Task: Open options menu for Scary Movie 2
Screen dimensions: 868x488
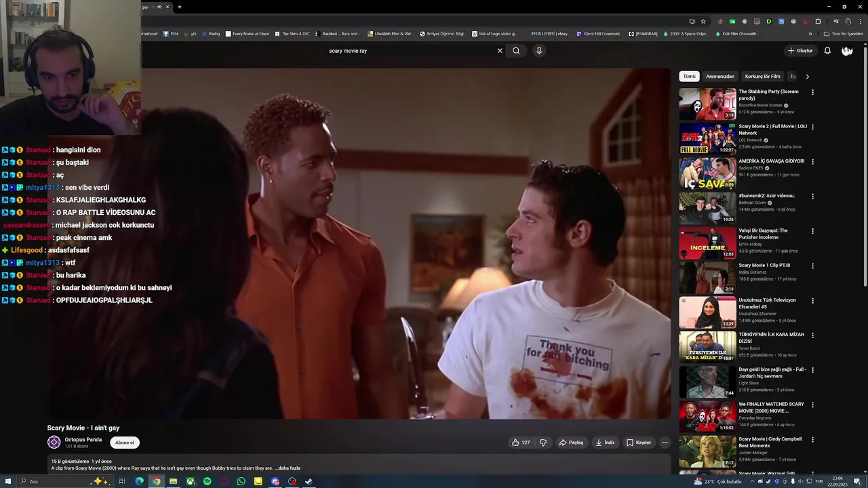Action: [x=813, y=127]
